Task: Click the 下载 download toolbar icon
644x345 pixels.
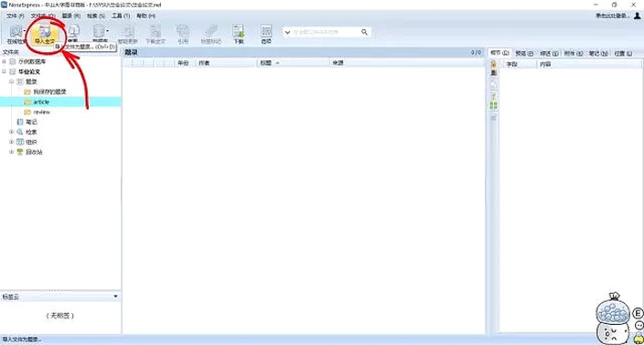Action: 239,34
